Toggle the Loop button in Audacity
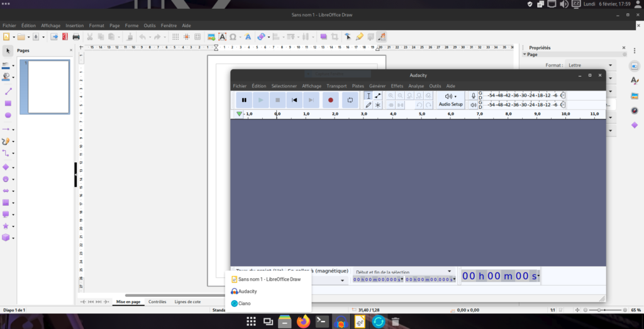This screenshot has width=644, height=329. tap(350, 100)
